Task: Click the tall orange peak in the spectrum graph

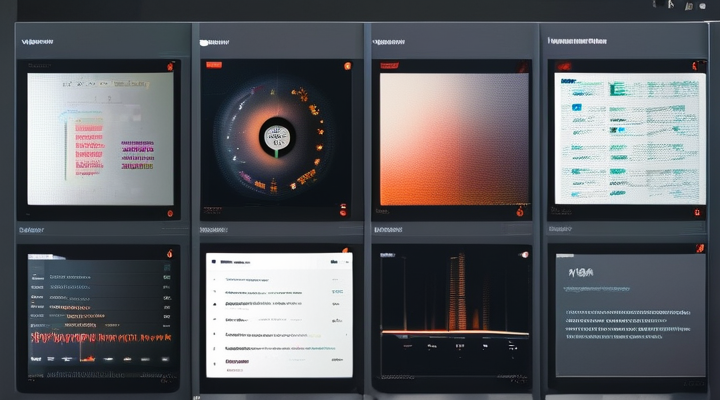Action: pos(461,290)
